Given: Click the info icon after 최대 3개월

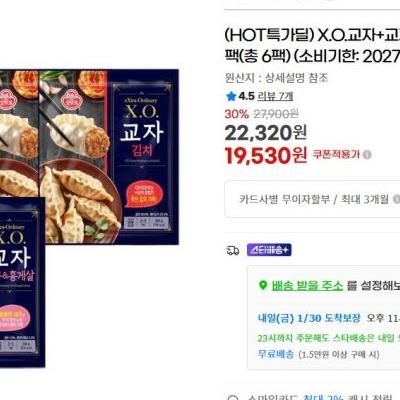Looking at the screenshot, I should click(x=396, y=199).
